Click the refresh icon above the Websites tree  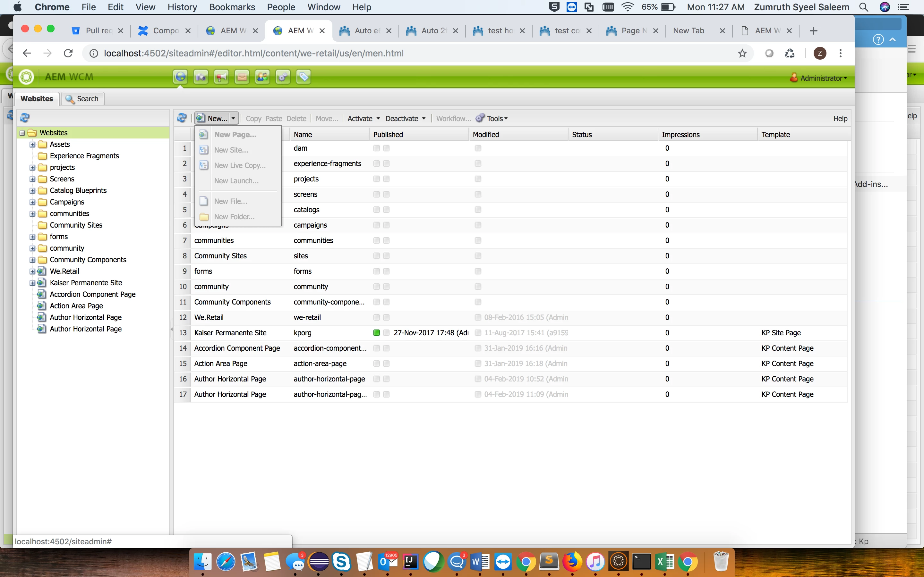(25, 118)
